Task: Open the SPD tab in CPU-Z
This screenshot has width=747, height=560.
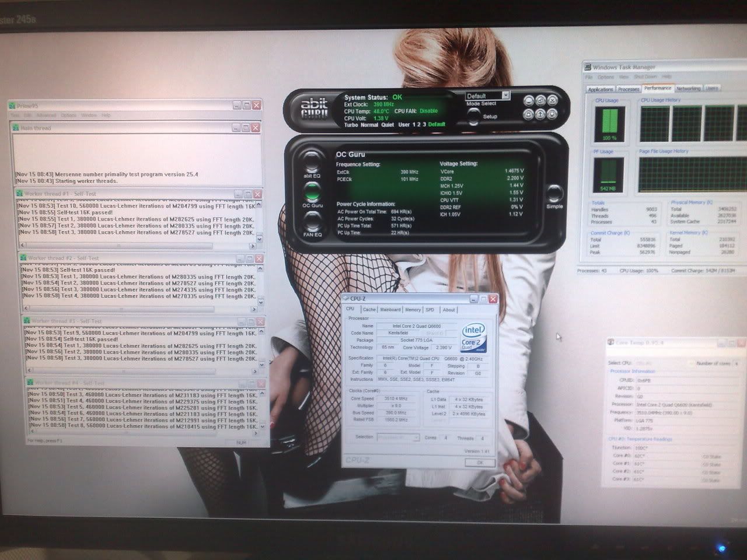Action: click(430, 310)
